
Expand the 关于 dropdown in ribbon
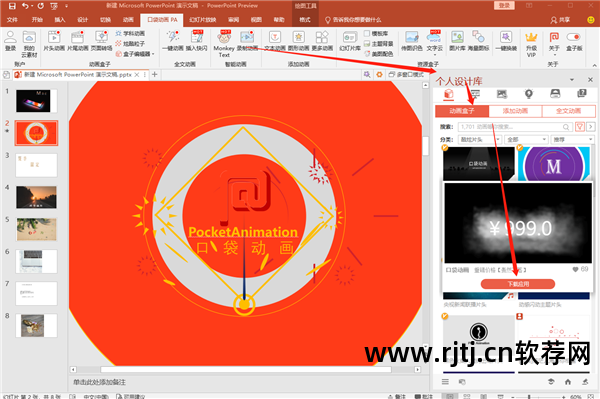tap(554, 55)
